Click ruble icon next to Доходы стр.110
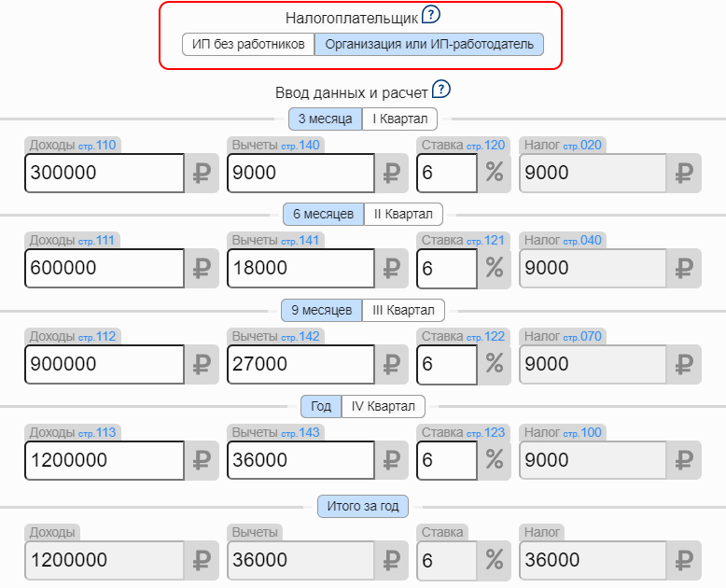 tap(202, 173)
